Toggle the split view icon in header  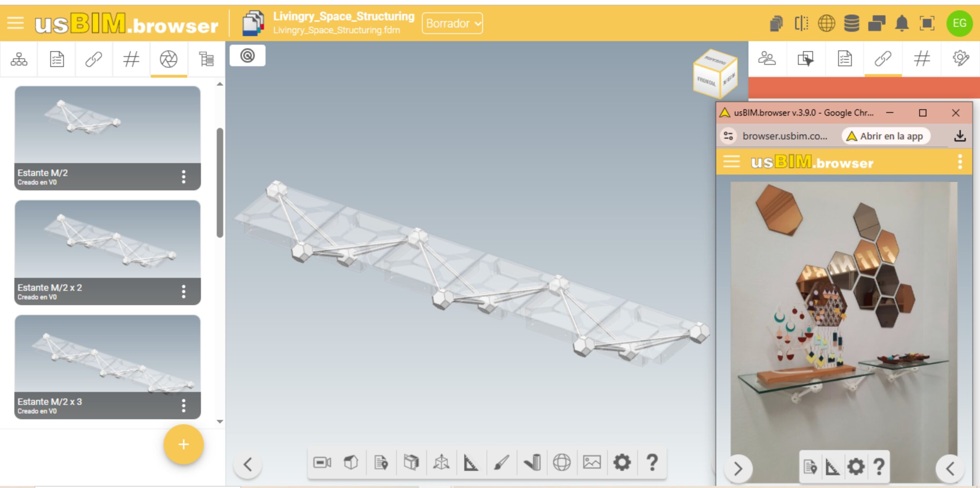point(801,24)
